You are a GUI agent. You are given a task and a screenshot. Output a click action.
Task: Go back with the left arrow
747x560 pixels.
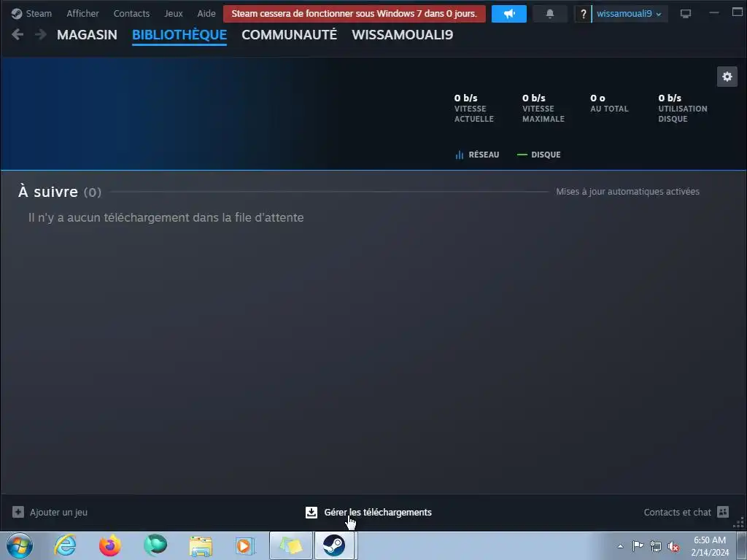coord(18,34)
